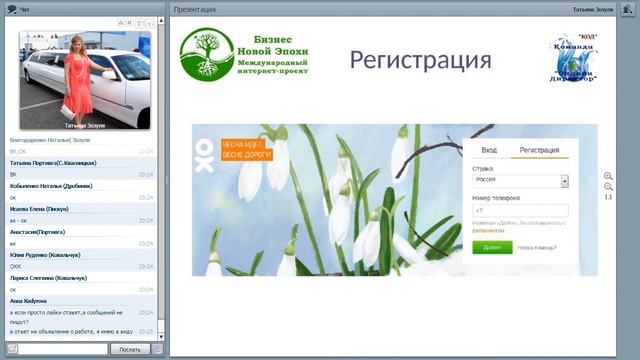Click chat sender name Татьяна Портняга(С.Квасницкая)
Viewport: 640px width, 360px height.
53,163
